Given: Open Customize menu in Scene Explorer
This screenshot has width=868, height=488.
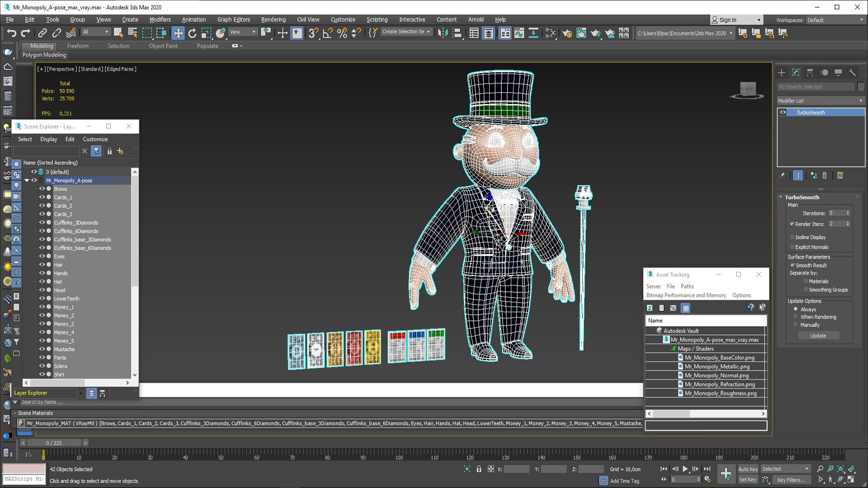Looking at the screenshot, I should [x=95, y=139].
